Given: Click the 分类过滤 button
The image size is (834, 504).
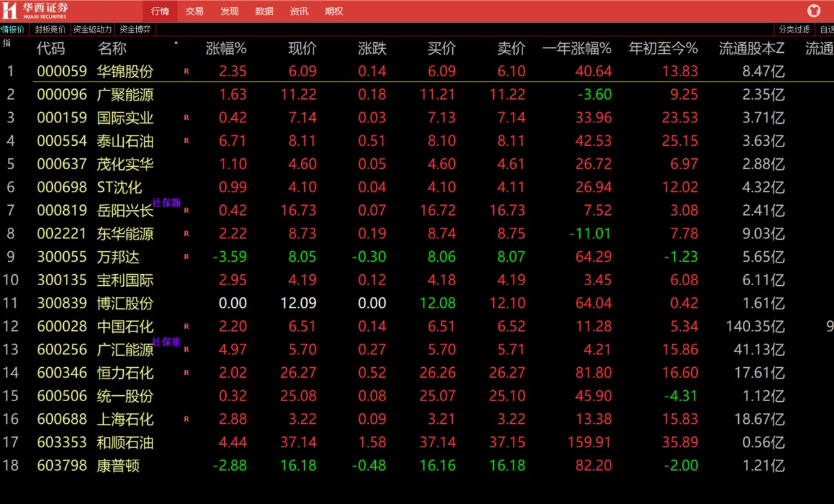Looking at the screenshot, I should [x=794, y=29].
